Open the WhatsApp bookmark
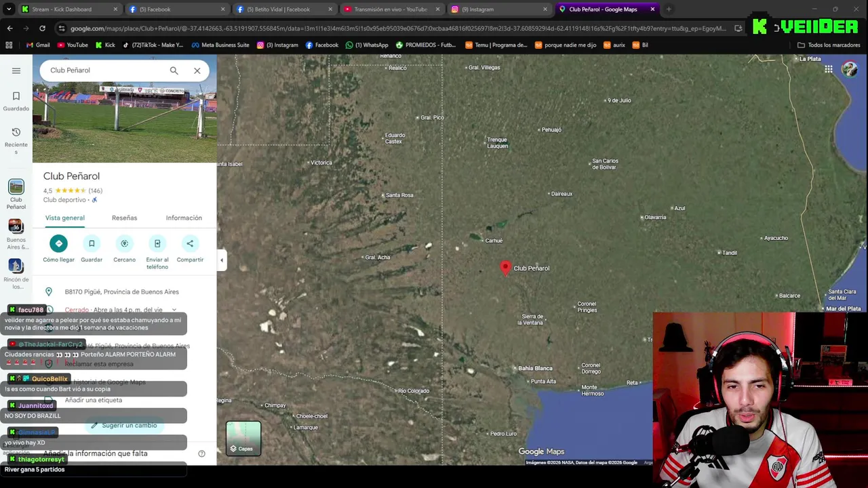Image resolution: width=868 pixels, height=488 pixels. point(366,45)
